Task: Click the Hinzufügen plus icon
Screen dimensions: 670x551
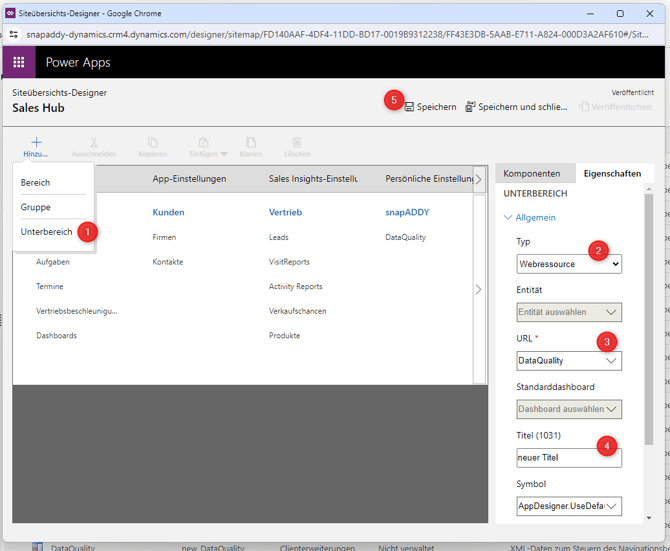Action: click(36, 143)
